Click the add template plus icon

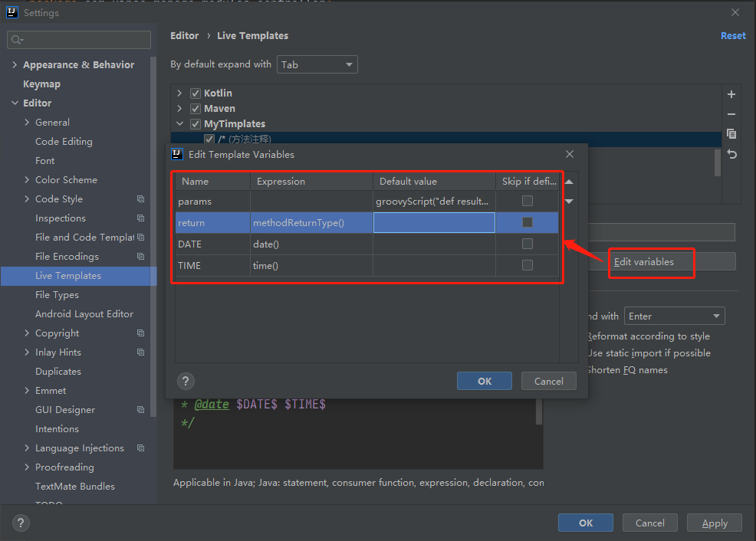[x=731, y=94]
